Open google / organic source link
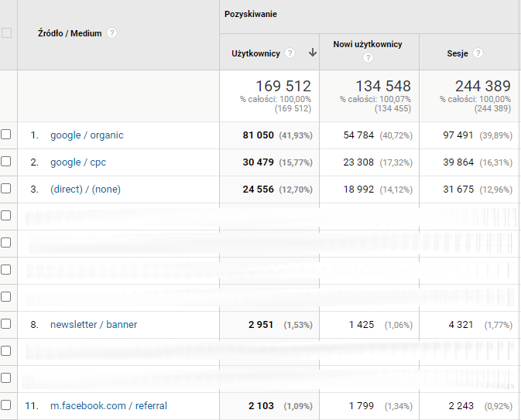This screenshot has height=420, width=521. click(x=87, y=135)
